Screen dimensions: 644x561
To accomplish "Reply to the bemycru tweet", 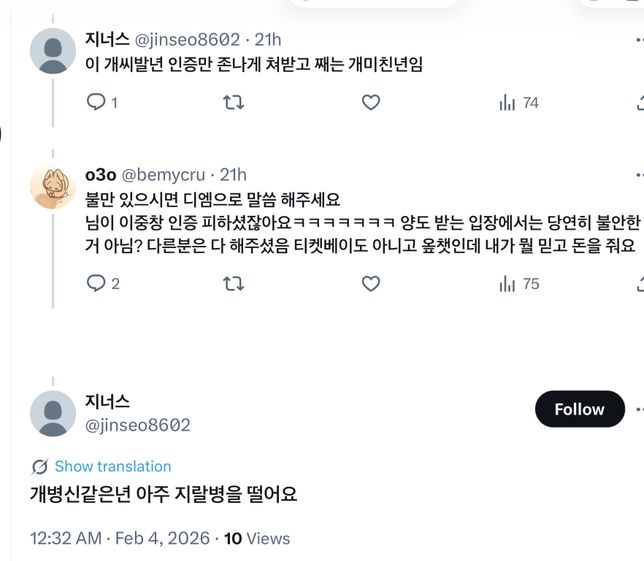I will coord(96,283).
